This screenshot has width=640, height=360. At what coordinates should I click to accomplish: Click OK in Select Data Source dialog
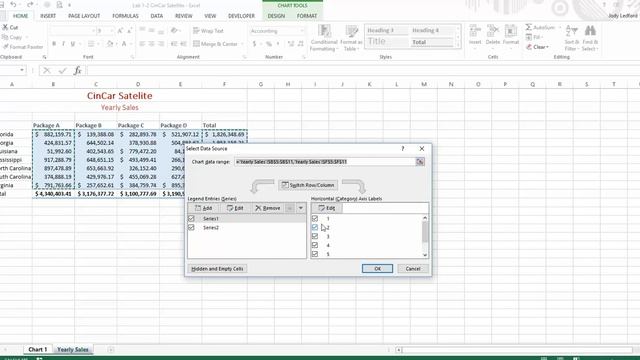[x=377, y=269]
